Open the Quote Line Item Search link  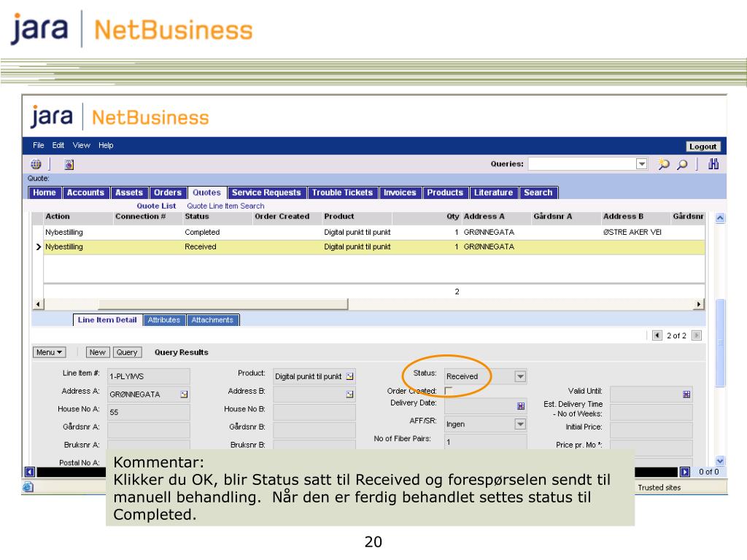point(225,206)
